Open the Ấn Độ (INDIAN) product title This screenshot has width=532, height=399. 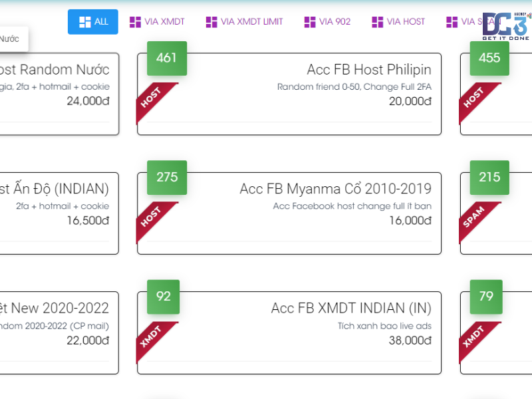pyautogui.click(x=55, y=189)
